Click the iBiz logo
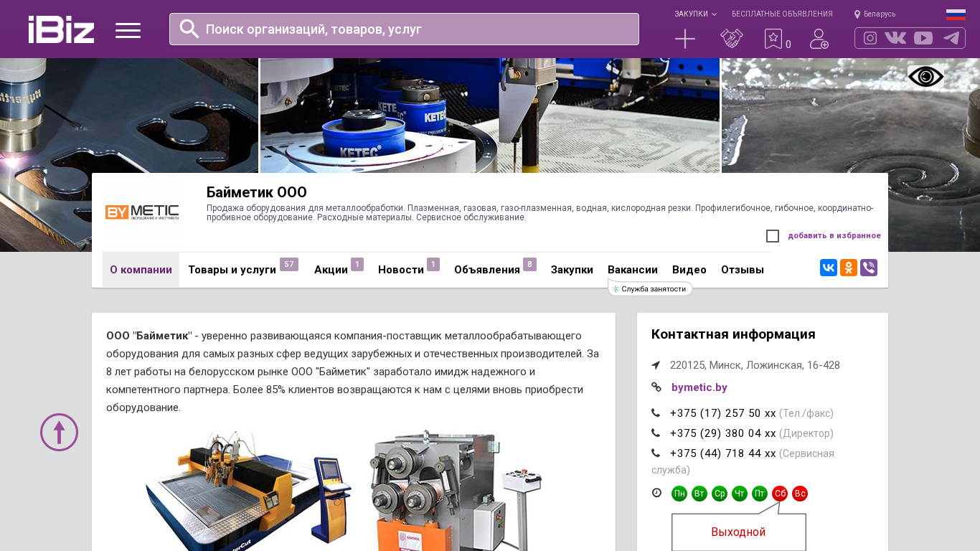The image size is (980, 551). (x=61, y=29)
